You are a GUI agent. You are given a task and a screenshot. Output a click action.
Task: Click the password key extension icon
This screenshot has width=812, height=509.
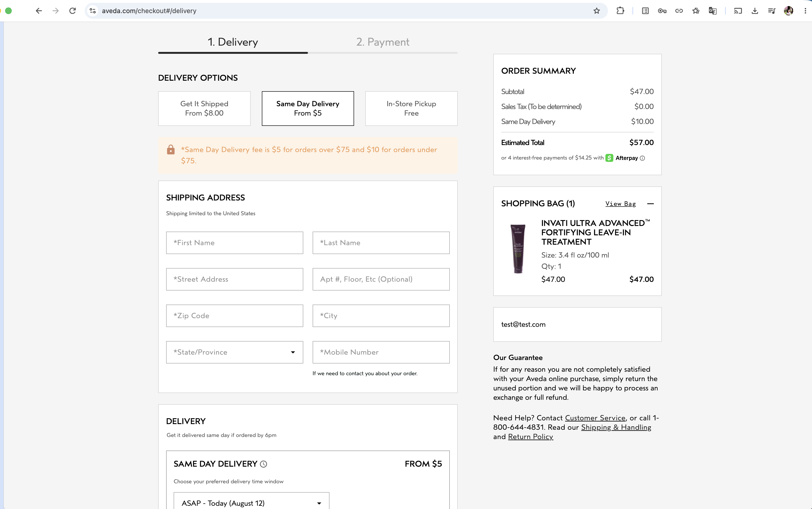662,11
